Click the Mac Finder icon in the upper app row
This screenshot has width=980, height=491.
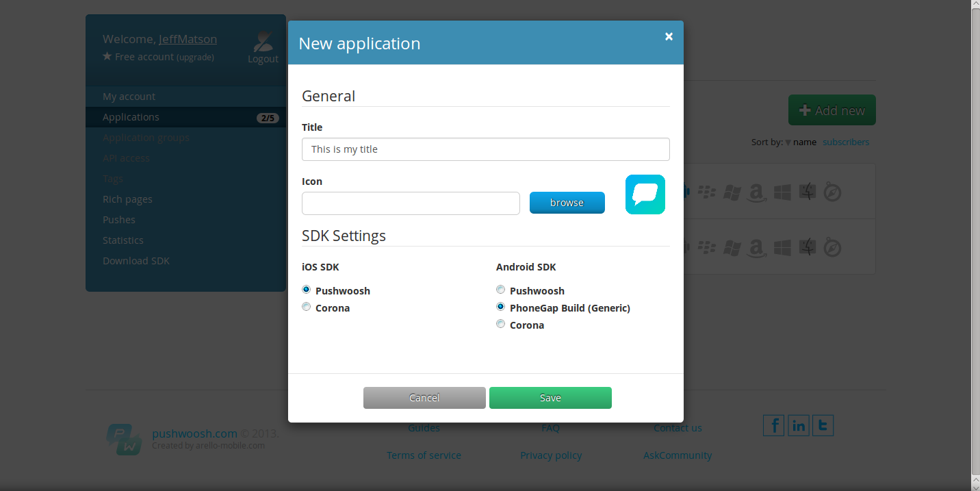[x=808, y=192]
